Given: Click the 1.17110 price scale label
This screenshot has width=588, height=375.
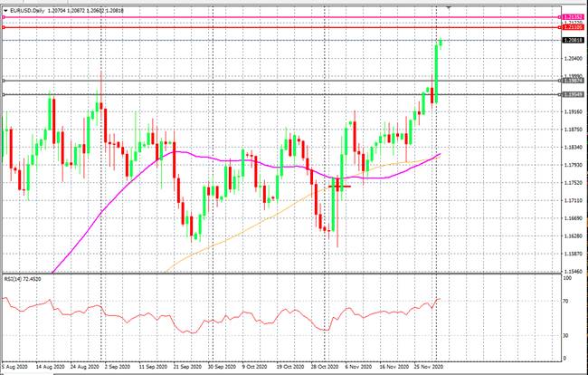Looking at the screenshot, I should click(574, 201).
